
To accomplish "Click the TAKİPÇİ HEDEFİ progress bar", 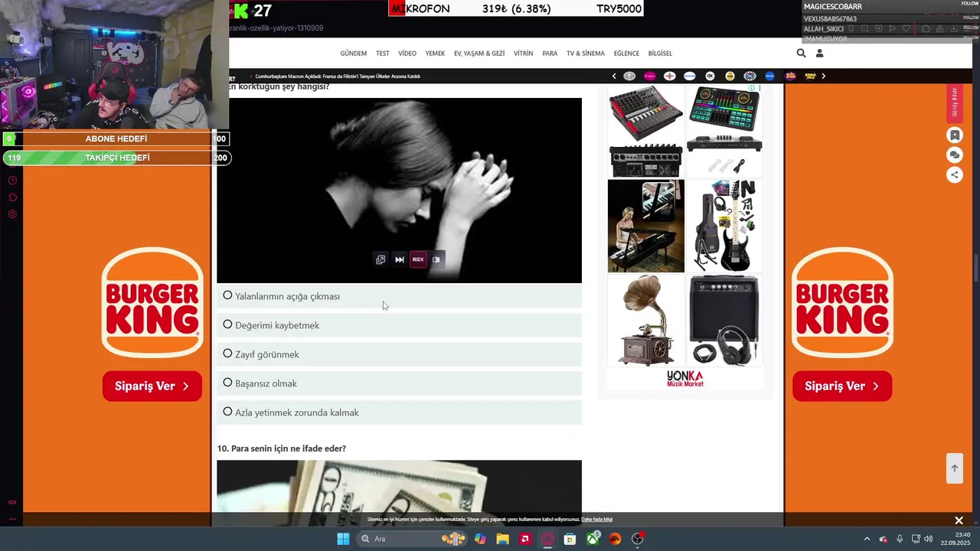I will click(116, 158).
